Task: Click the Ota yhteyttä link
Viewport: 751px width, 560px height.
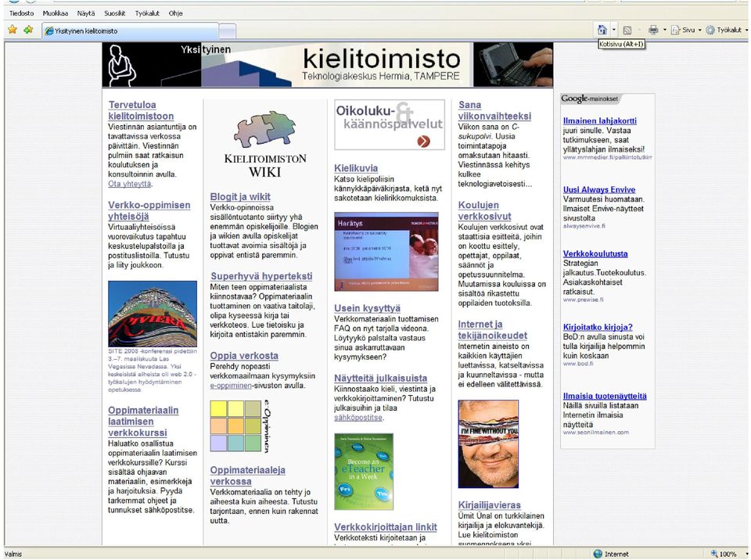Action: coord(129,184)
